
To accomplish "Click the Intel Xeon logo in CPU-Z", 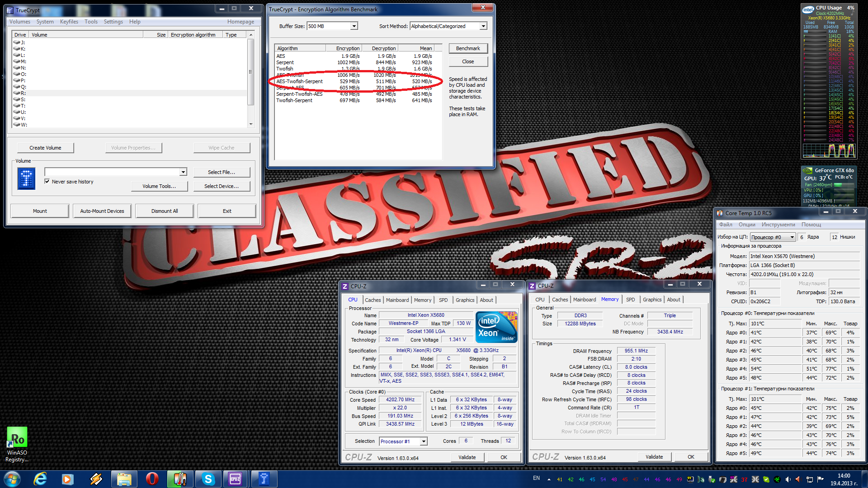I will (496, 327).
